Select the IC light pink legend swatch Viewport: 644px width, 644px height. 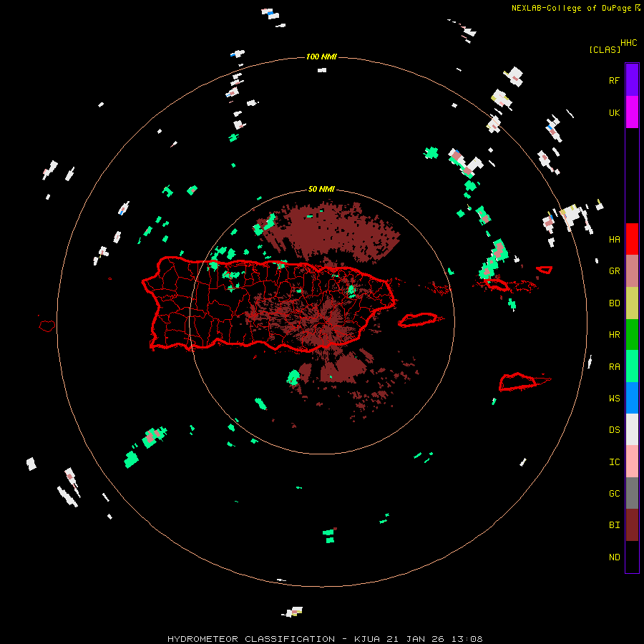(632, 462)
